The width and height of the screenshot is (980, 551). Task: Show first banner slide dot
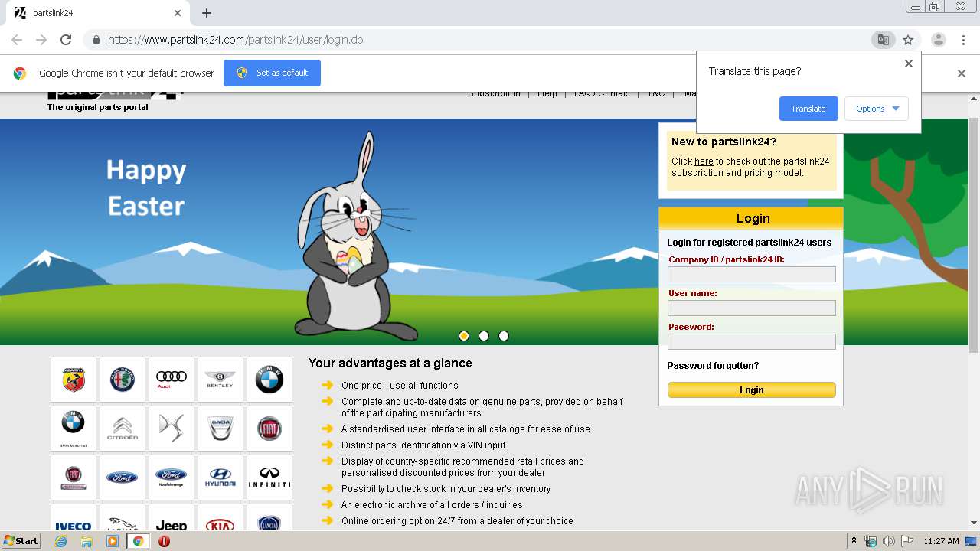pyautogui.click(x=464, y=336)
